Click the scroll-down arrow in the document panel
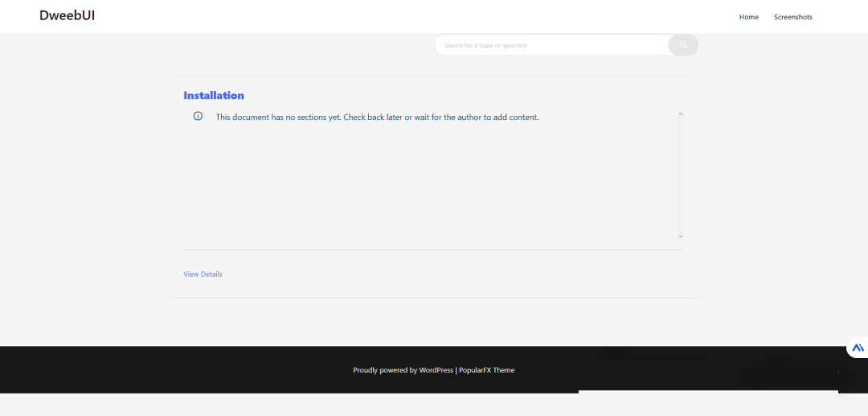868x416 pixels. 681,237
